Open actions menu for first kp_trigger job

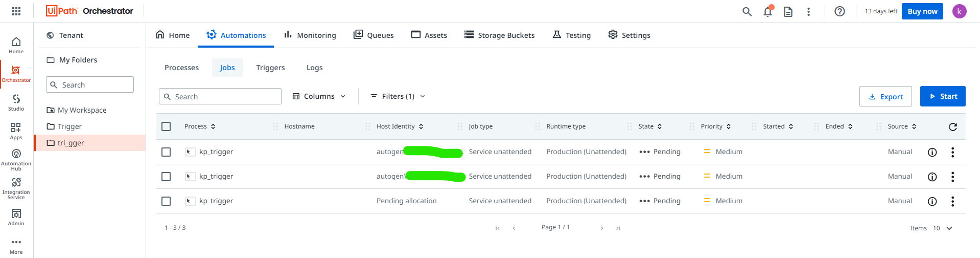[x=952, y=152]
